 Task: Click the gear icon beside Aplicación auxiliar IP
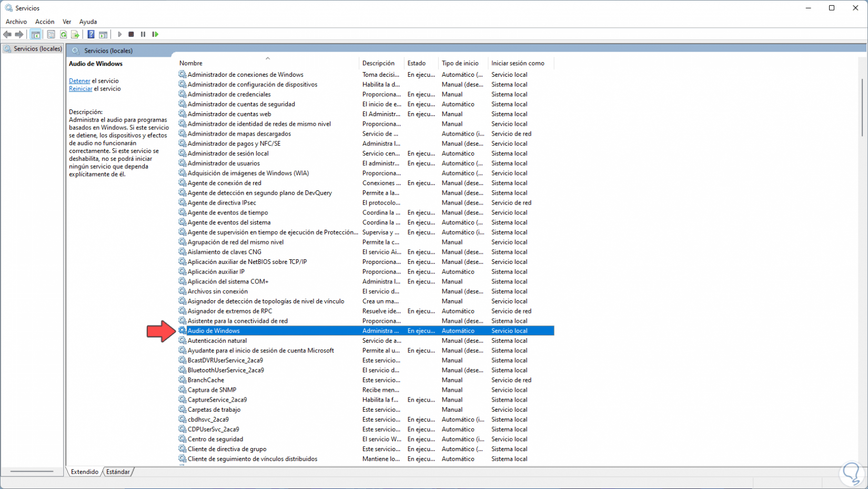click(183, 272)
